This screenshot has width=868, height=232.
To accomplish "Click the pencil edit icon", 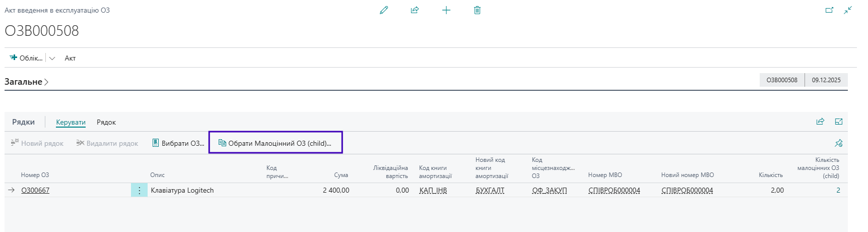I will tap(384, 10).
